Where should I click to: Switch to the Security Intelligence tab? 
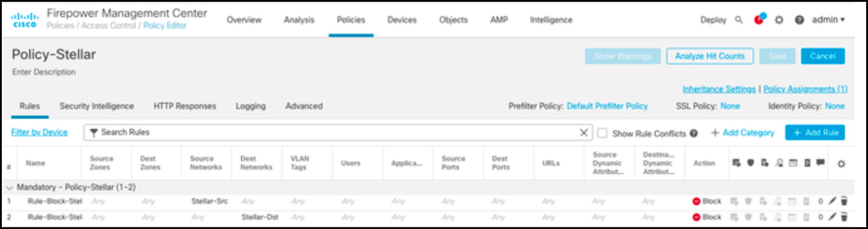97,106
